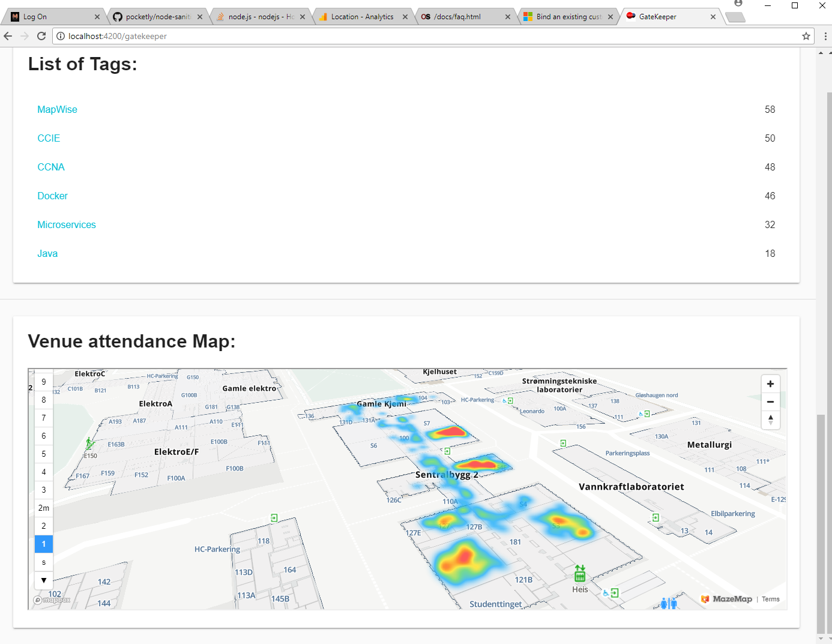Image resolution: width=832 pixels, height=644 pixels.
Task: Switch to node.js - nodejs tab
Action: (261, 17)
